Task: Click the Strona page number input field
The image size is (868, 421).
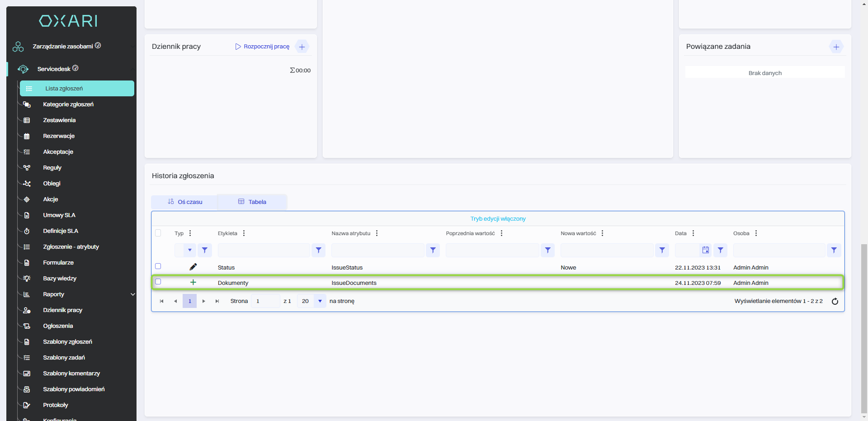Action: pyautogui.click(x=265, y=301)
